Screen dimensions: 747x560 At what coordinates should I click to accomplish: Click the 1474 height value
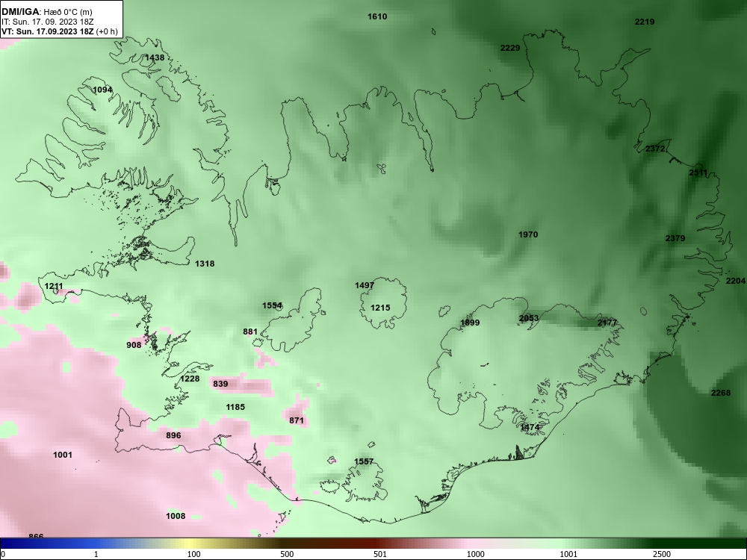pos(530,427)
